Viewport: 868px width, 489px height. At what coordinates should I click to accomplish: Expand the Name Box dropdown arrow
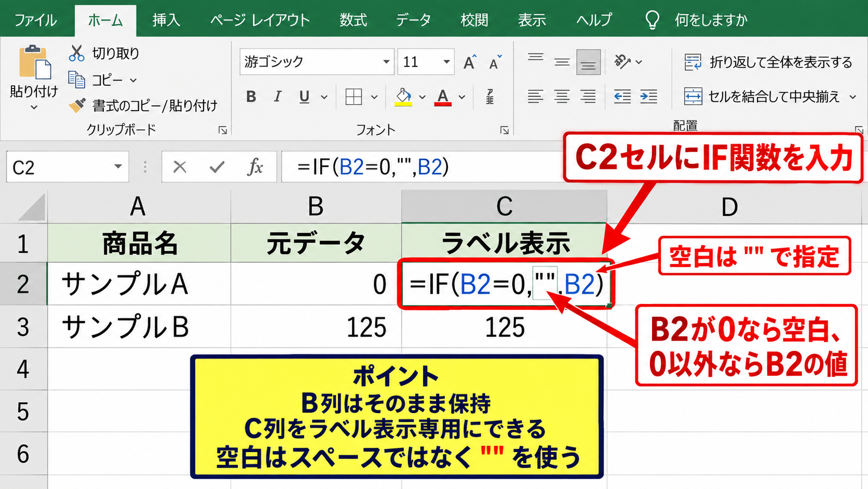pyautogui.click(x=118, y=167)
